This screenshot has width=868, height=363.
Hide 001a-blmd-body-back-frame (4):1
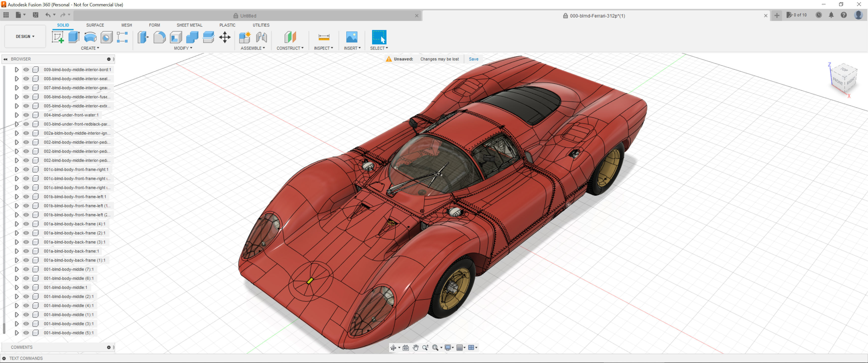tap(26, 224)
